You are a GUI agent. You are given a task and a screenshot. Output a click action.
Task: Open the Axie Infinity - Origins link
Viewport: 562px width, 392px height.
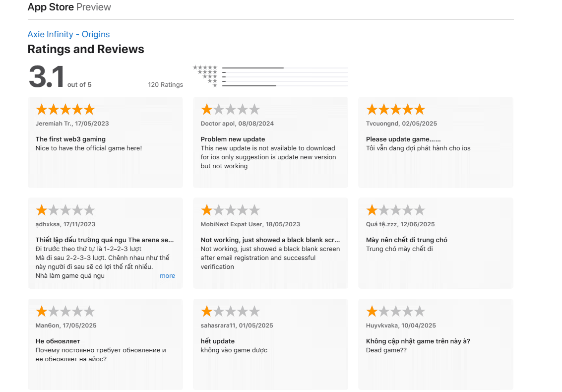[x=68, y=34]
